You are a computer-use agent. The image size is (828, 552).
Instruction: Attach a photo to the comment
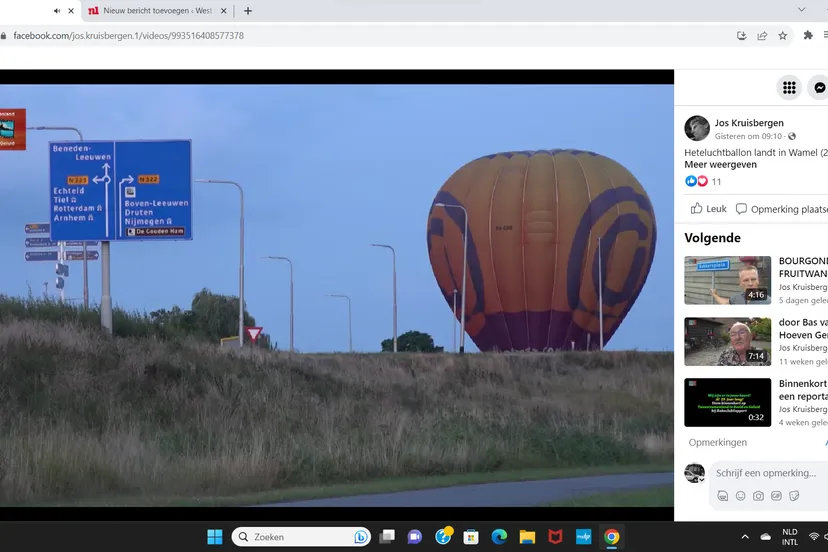(x=758, y=495)
